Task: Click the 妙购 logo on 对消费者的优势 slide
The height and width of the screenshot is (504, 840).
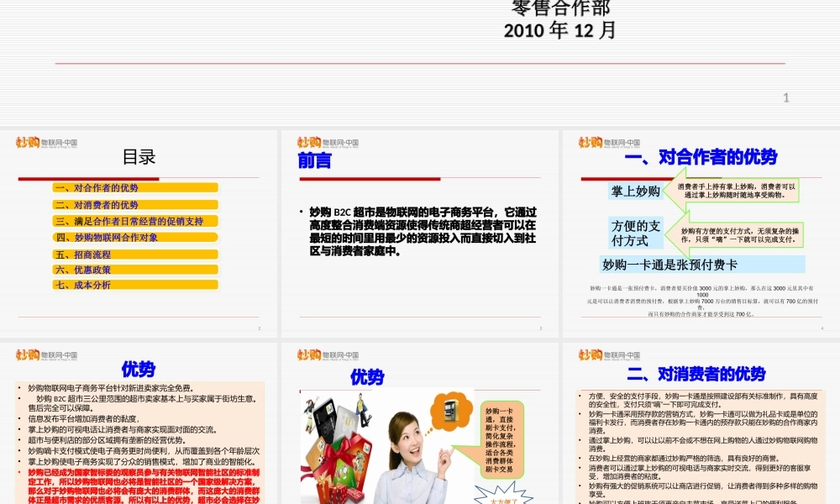Action: 609,354
